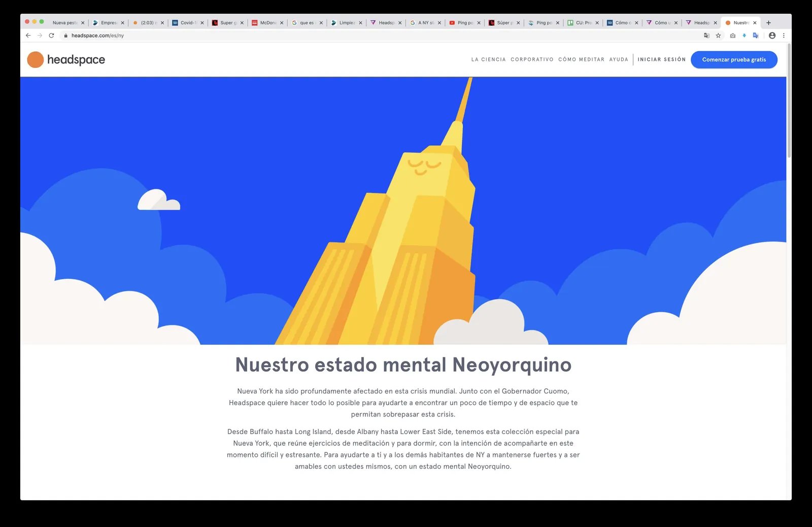Viewport: 812px width, 527px height.
Task: Open the Chrome profile avatar icon
Action: 772,36
